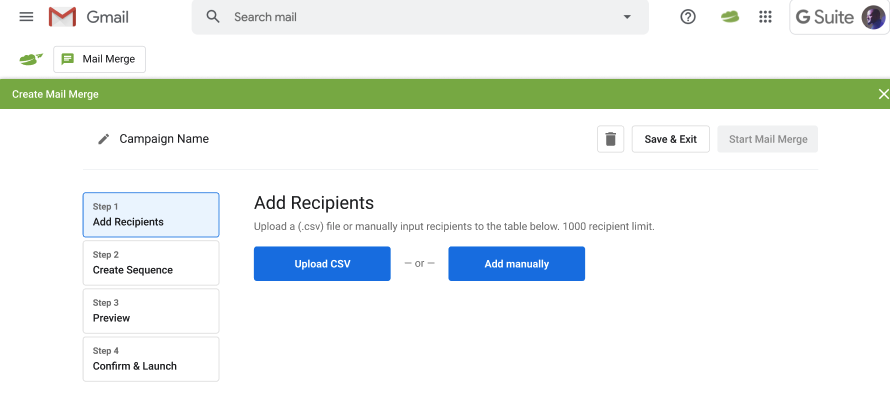Click the Upload CSV button
890x405 pixels.
(x=322, y=264)
